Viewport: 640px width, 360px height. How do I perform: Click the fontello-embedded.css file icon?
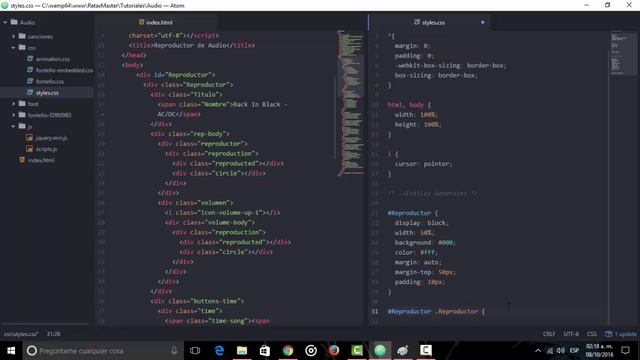tap(30, 70)
